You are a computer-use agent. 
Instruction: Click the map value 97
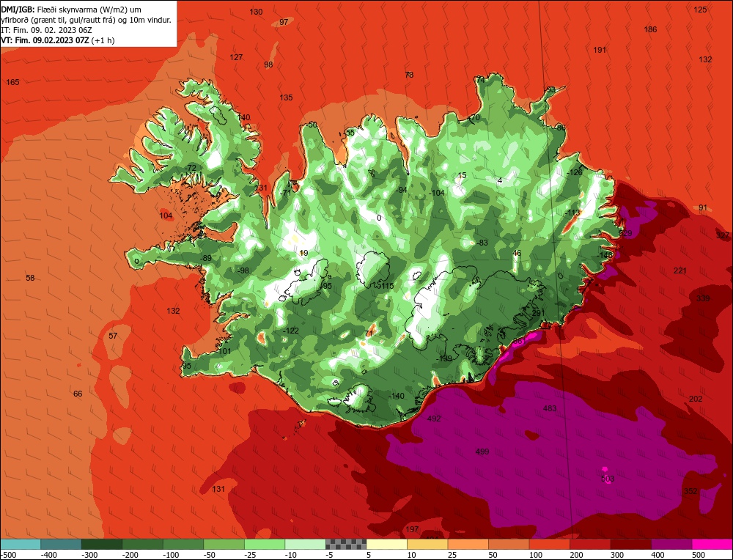[x=284, y=22]
